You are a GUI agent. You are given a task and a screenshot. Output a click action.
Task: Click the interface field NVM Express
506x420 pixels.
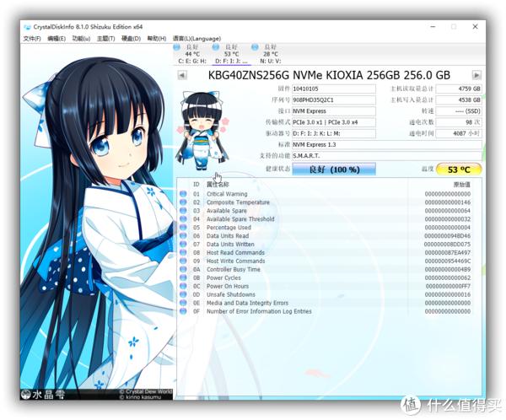(334, 111)
